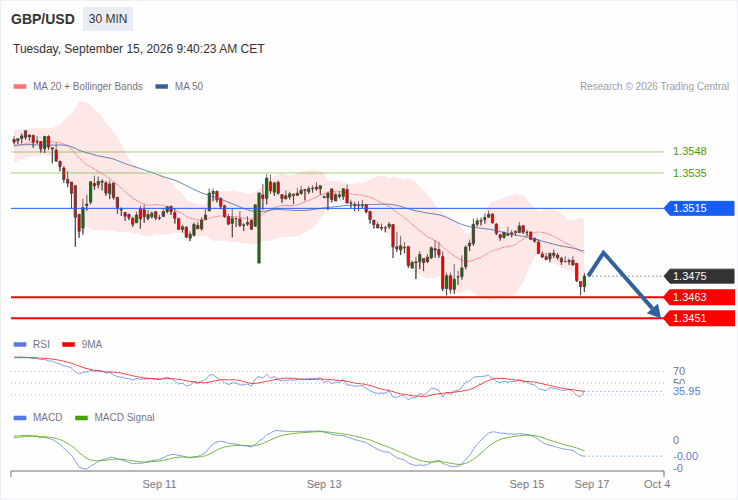Click the Sep 13 date axis marker
This screenshot has height=500, width=738.
324,484
